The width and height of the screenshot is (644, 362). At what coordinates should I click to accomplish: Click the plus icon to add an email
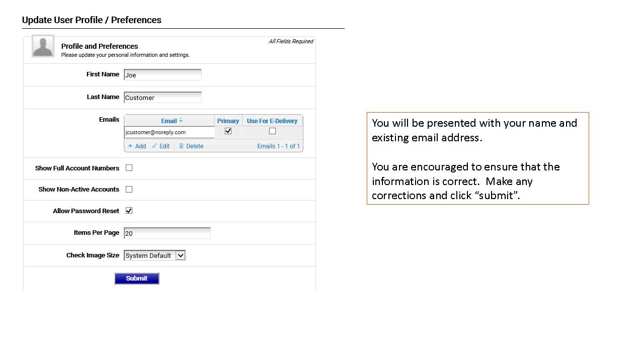130,146
